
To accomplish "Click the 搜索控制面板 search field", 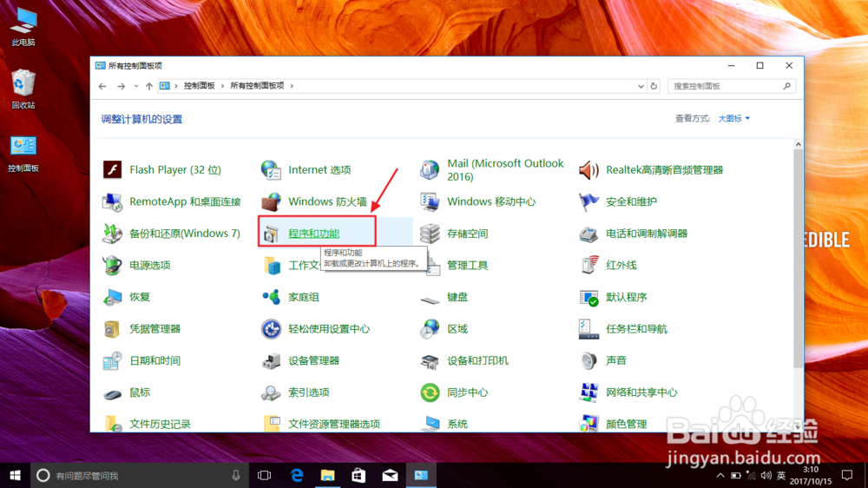I will pos(731,87).
